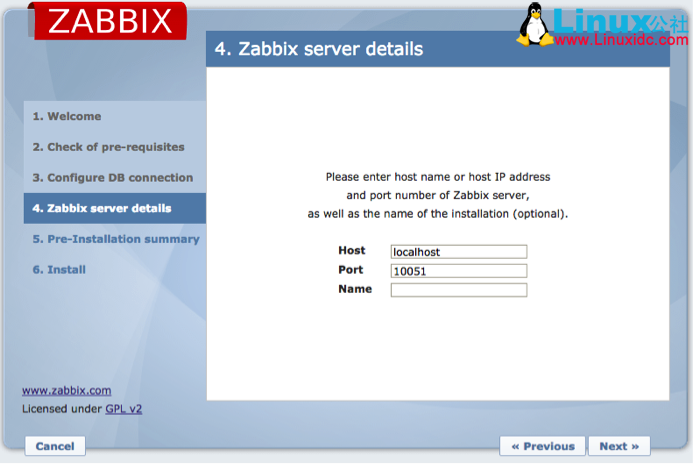The image size is (693, 464).
Task: Jump to step 5. Pre-Installation summary
Action: click(116, 239)
